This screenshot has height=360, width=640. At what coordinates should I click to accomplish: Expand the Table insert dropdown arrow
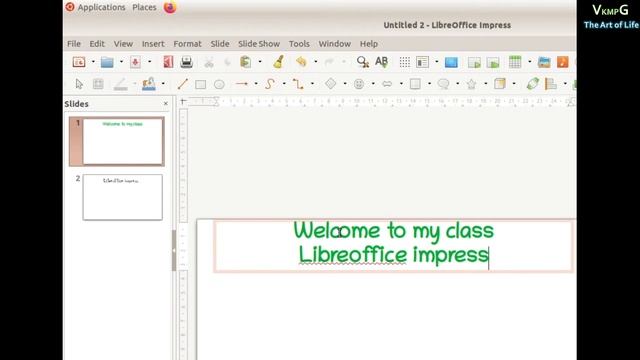coord(530,62)
